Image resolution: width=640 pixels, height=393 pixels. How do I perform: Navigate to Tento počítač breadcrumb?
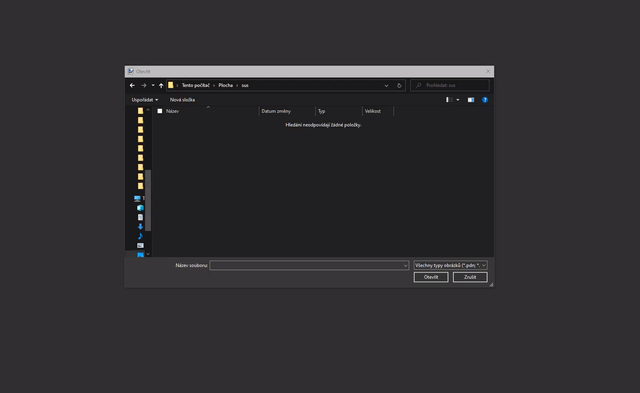pyautogui.click(x=196, y=85)
